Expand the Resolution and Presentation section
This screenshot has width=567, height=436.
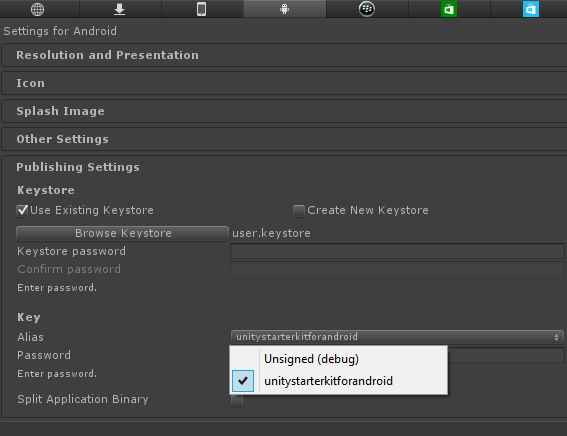point(284,55)
